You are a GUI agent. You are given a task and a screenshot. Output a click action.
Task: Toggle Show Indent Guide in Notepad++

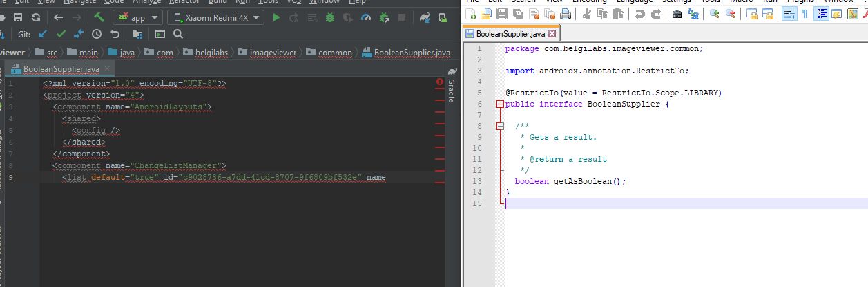click(822, 14)
